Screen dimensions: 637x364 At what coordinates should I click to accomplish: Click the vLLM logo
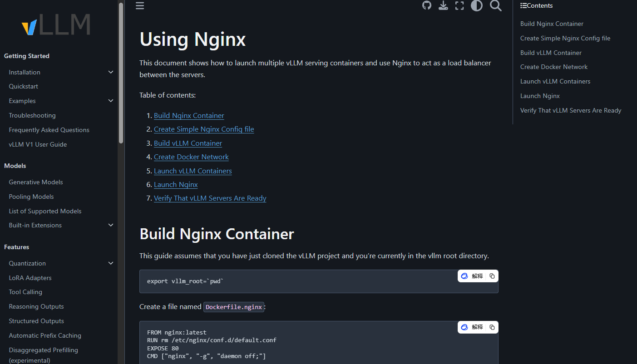(x=55, y=25)
